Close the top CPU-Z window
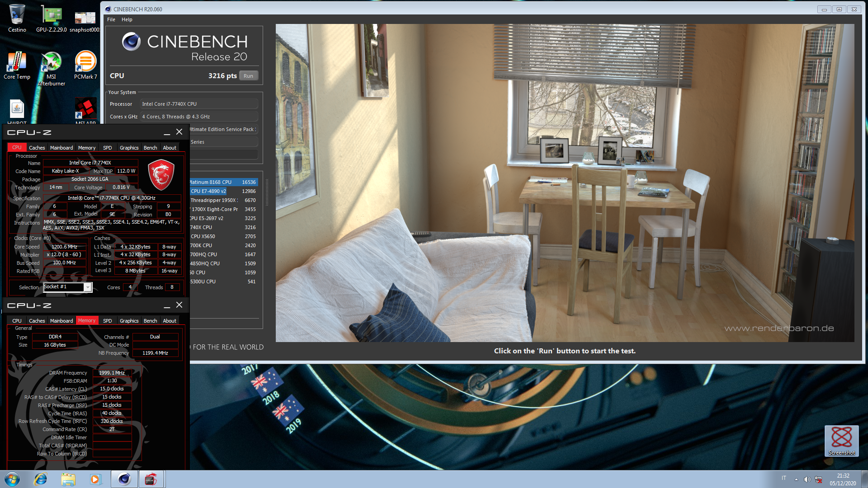Image resolution: width=868 pixels, height=488 pixels. [179, 132]
